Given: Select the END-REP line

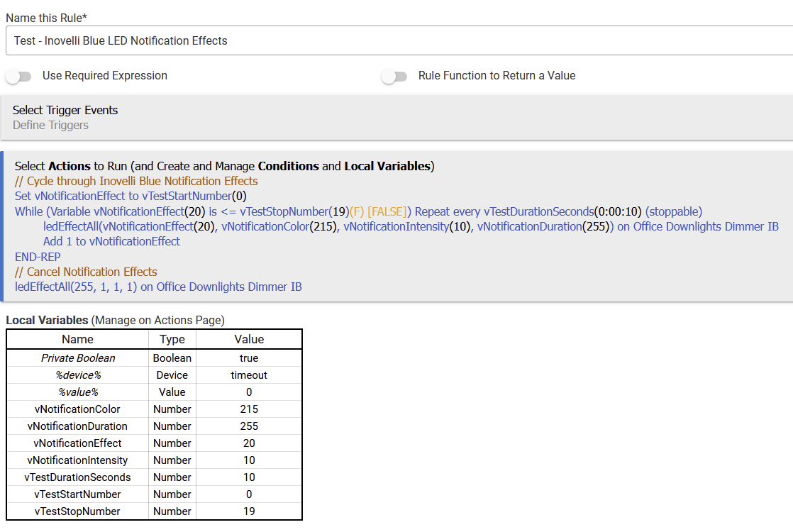Looking at the screenshot, I should click(38, 257).
